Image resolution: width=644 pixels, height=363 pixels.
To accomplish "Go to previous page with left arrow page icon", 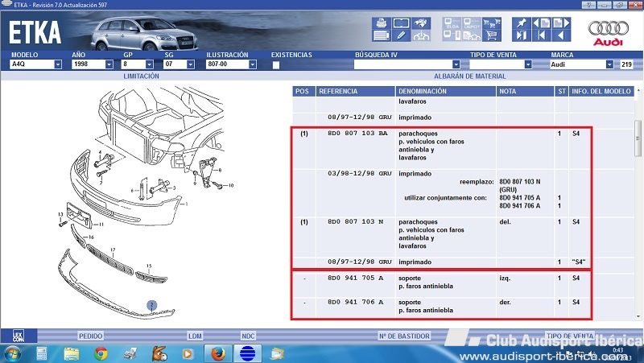I will click(x=541, y=23).
